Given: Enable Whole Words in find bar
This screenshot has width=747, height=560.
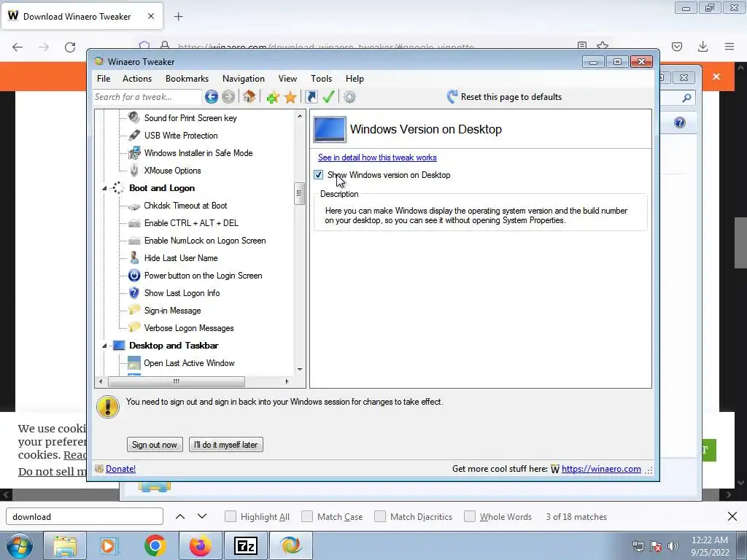Looking at the screenshot, I should click(x=470, y=517).
